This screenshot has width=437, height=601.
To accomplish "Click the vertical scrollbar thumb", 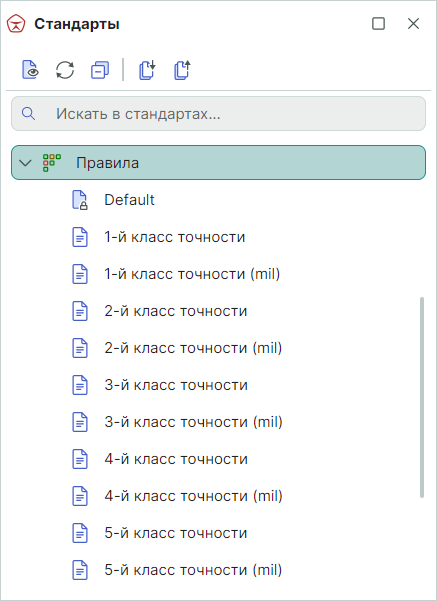I will [x=422, y=397].
